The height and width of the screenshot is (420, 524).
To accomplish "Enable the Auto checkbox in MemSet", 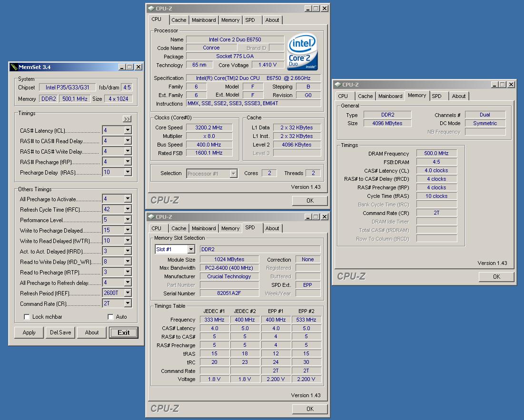I will [x=110, y=317].
